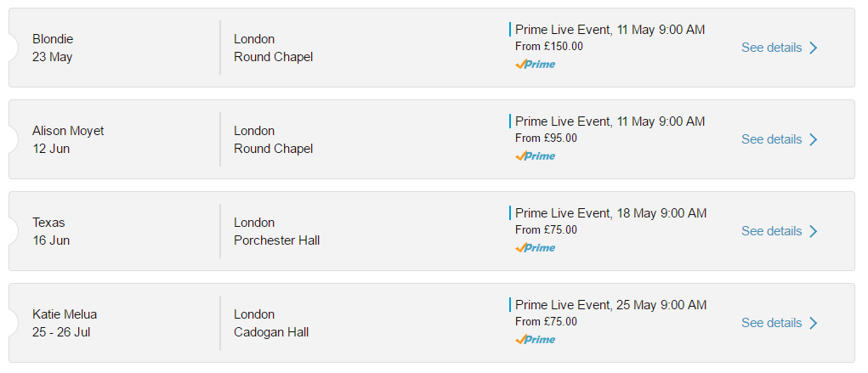Image resolution: width=868 pixels, height=373 pixels.
Task: Select the Blondie 23 May event name
Action: point(53,39)
